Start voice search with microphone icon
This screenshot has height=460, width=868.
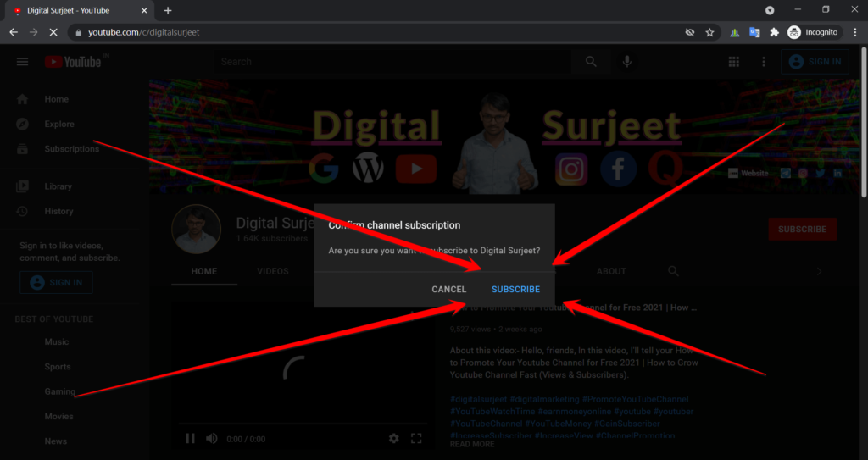click(626, 62)
